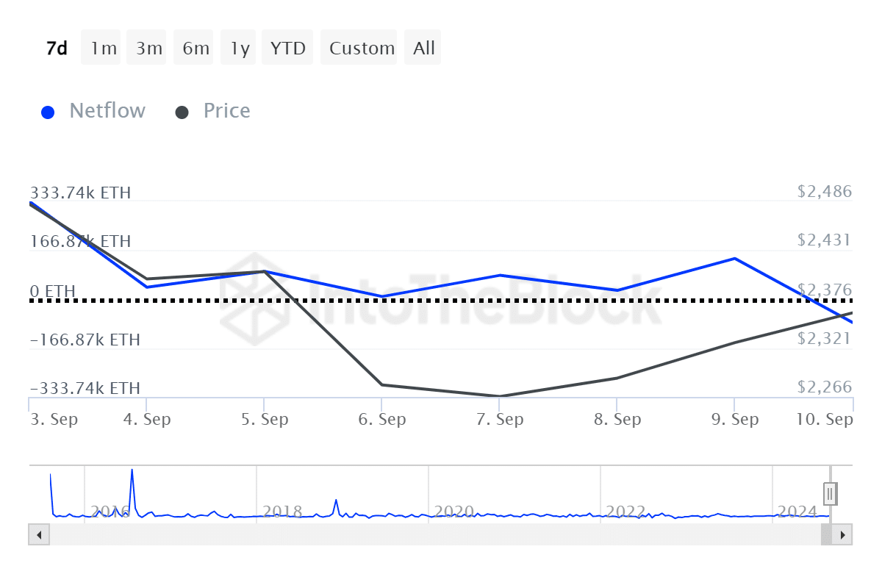Select the 7d time range

point(57,48)
